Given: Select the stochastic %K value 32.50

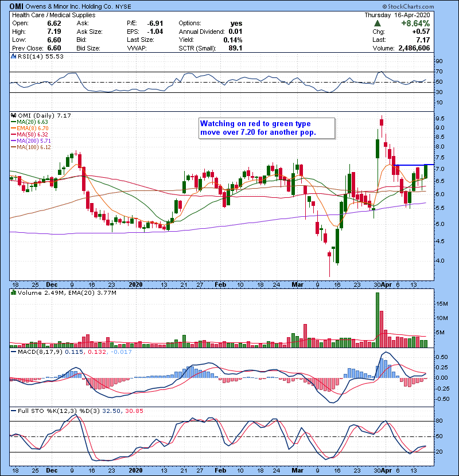Looking at the screenshot, I should click(x=111, y=411).
